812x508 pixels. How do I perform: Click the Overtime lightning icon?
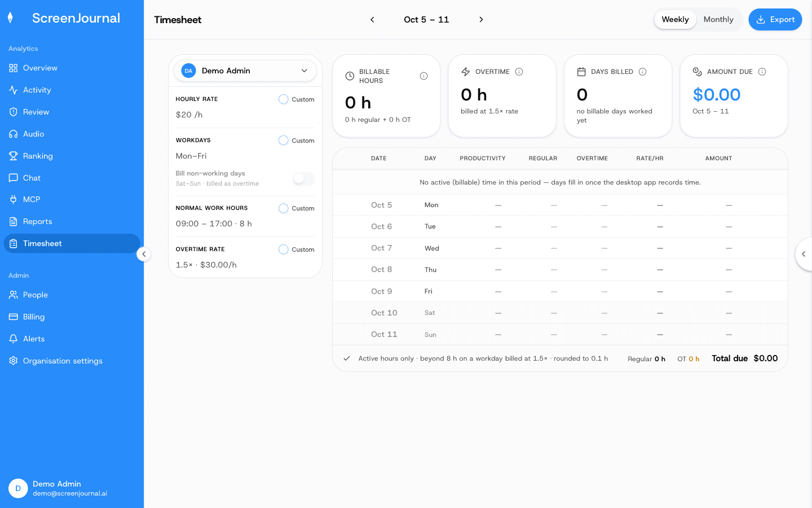[466, 72]
